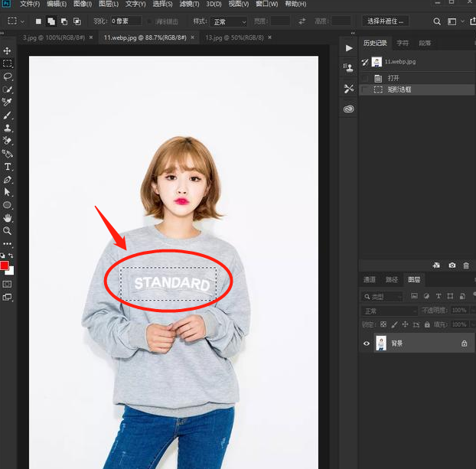The width and height of the screenshot is (476, 469).
Task: Select the Rectangular Marquee tool in left toolbar
Action: click(x=8, y=64)
